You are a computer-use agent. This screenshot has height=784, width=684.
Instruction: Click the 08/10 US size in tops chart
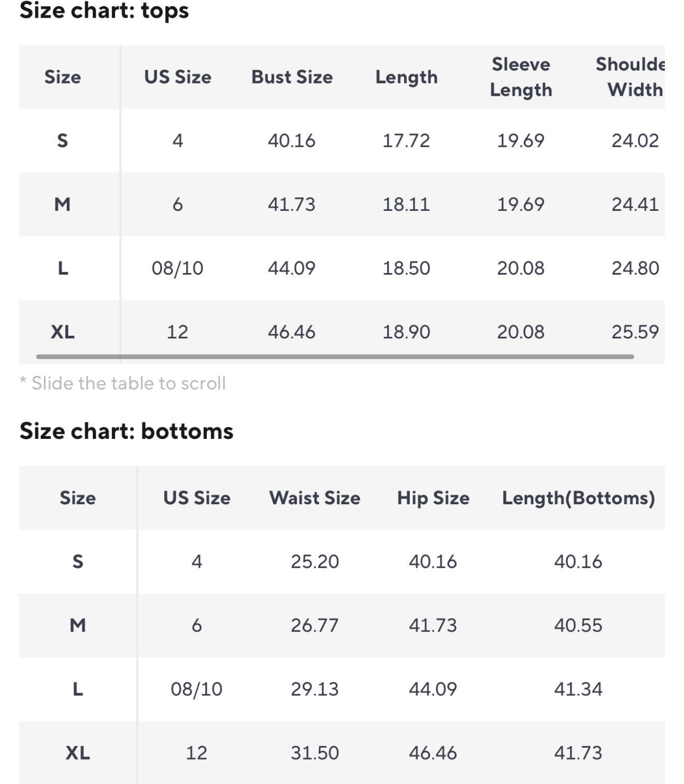click(177, 268)
